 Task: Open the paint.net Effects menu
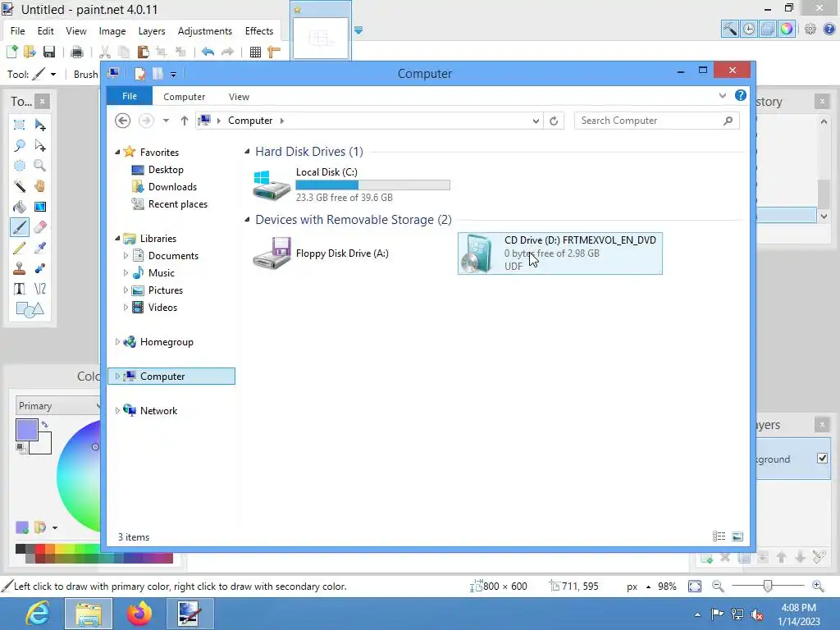click(258, 31)
